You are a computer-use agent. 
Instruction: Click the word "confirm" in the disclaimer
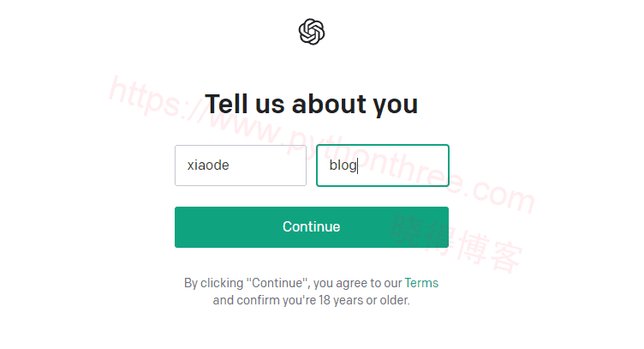tap(257, 301)
